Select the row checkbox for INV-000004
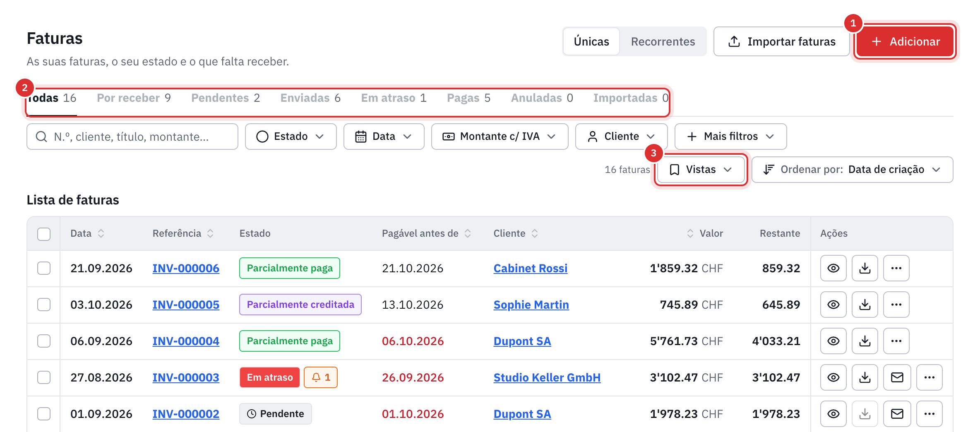The height and width of the screenshot is (432, 980). click(x=44, y=341)
